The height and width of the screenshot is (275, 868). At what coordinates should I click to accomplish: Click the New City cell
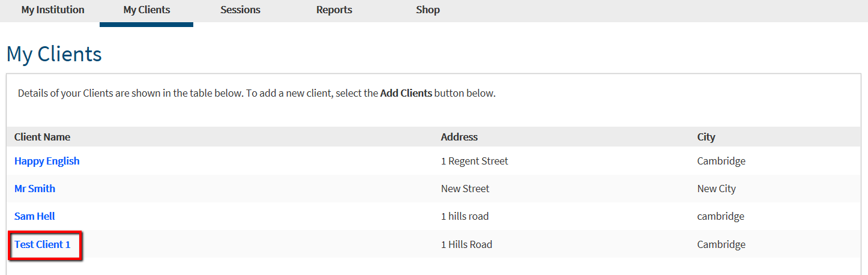(717, 189)
